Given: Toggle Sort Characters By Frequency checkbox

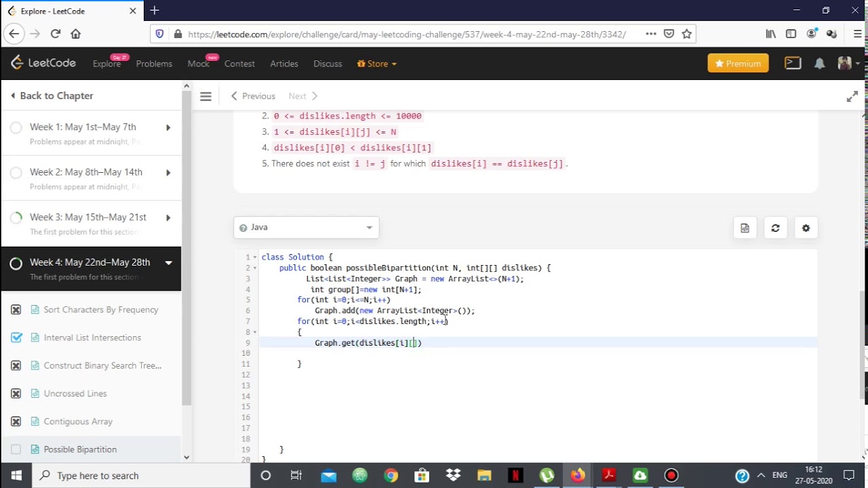Looking at the screenshot, I should (x=16, y=310).
